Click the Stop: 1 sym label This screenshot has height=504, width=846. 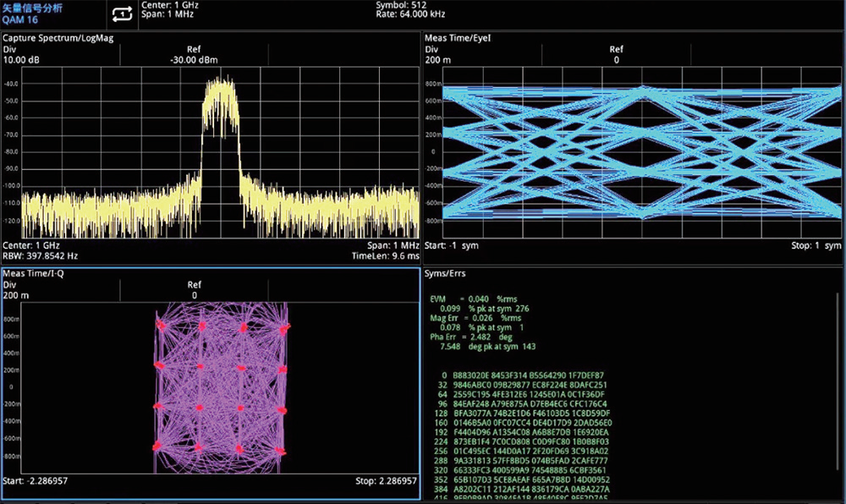click(816, 245)
